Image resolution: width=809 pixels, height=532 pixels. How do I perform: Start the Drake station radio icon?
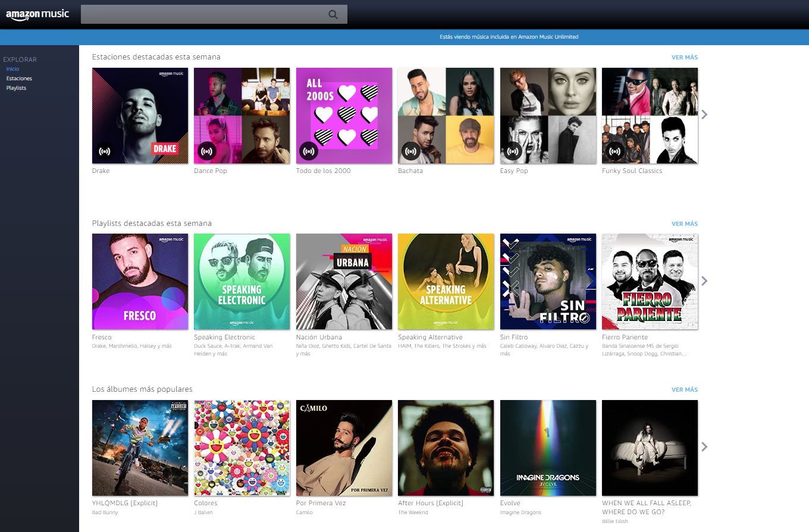(x=105, y=152)
